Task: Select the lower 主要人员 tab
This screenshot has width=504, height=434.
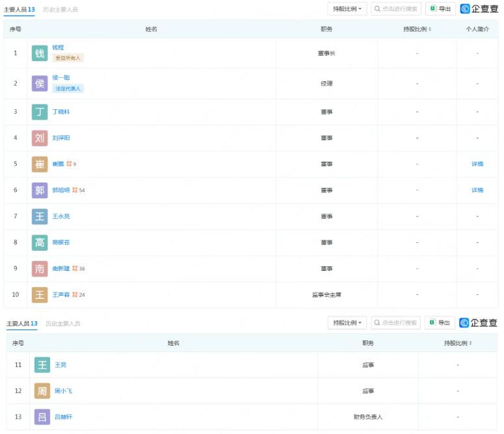Action: (21, 324)
